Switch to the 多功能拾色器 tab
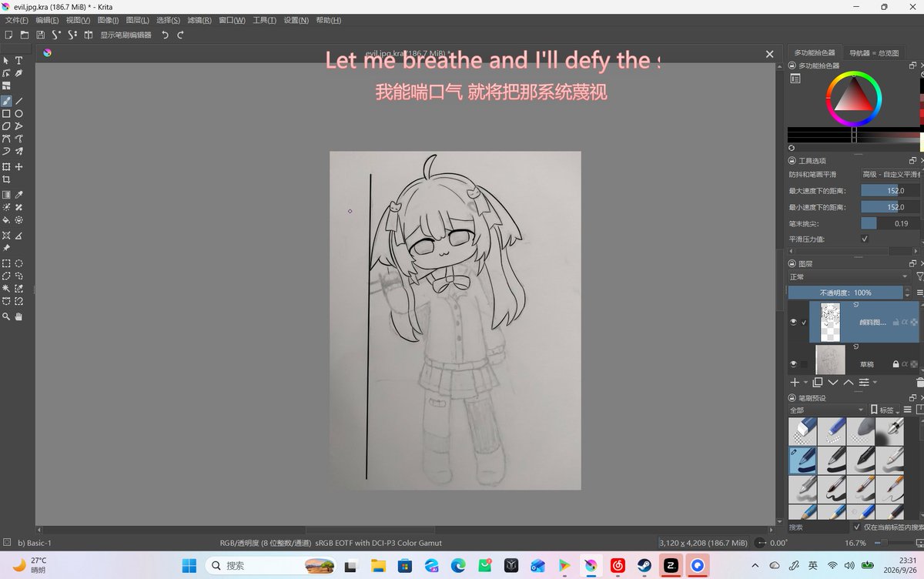This screenshot has height=579, width=924. [816, 53]
